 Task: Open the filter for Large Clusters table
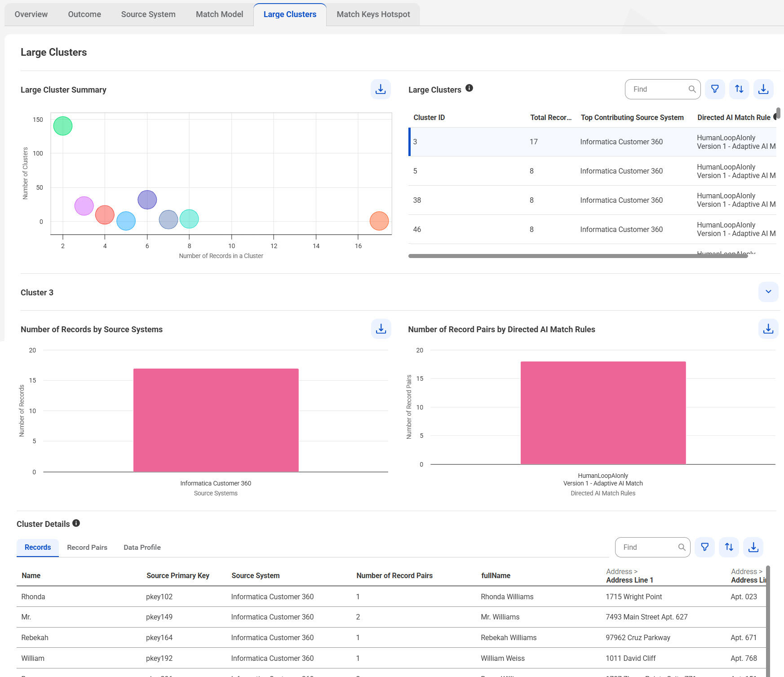(x=715, y=89)
